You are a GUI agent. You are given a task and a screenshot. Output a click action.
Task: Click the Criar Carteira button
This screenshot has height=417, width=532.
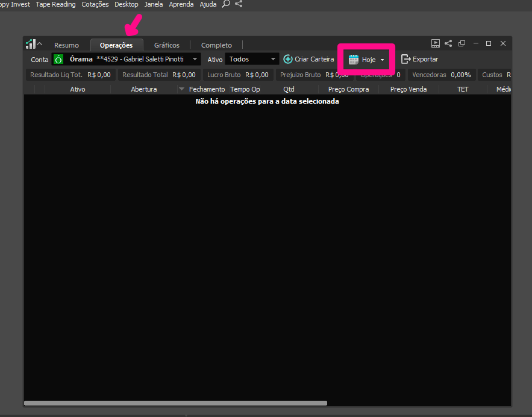coord(308,59)
